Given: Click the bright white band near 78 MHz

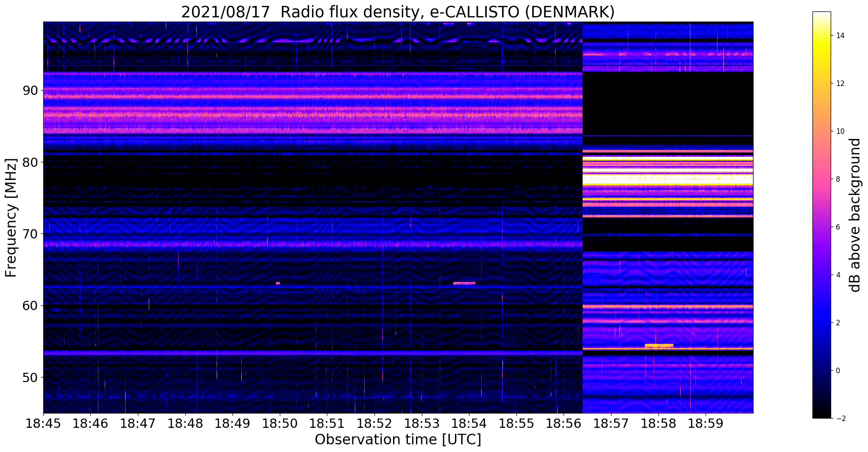Looking at the screenshot, I should pos(668,179).
